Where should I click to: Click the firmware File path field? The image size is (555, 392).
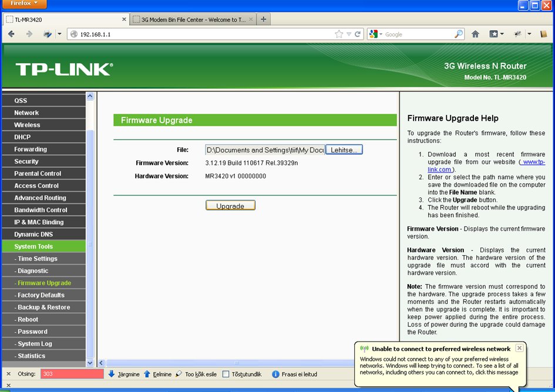point(265,150)
